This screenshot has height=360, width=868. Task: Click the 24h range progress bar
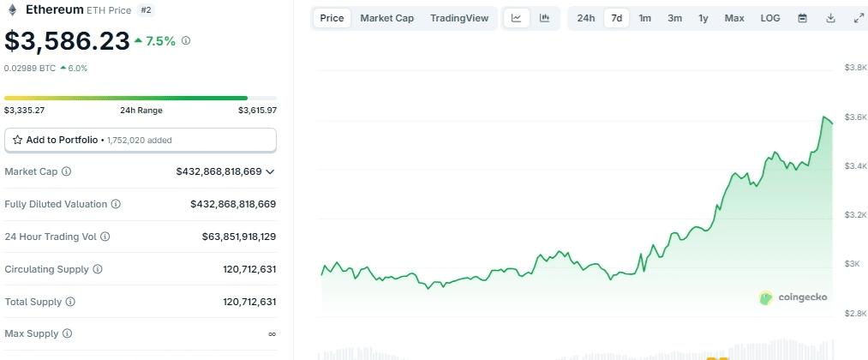(x=140, y=98)
